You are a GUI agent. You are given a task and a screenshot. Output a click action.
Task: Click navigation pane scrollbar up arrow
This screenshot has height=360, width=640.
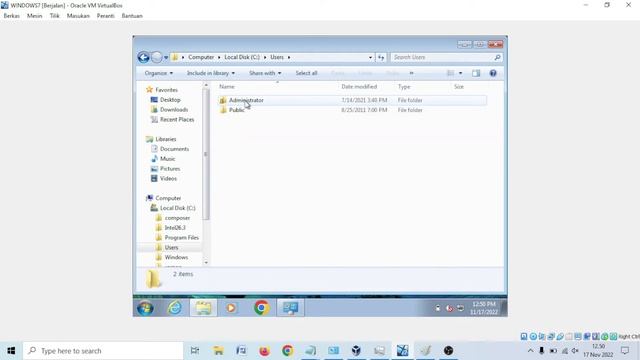click(x=206, y=85)
